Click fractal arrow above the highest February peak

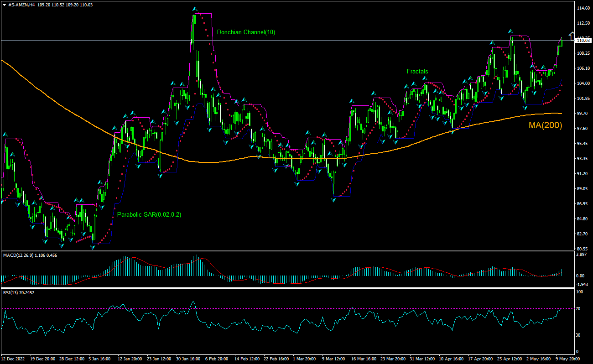tap(195, 9)
